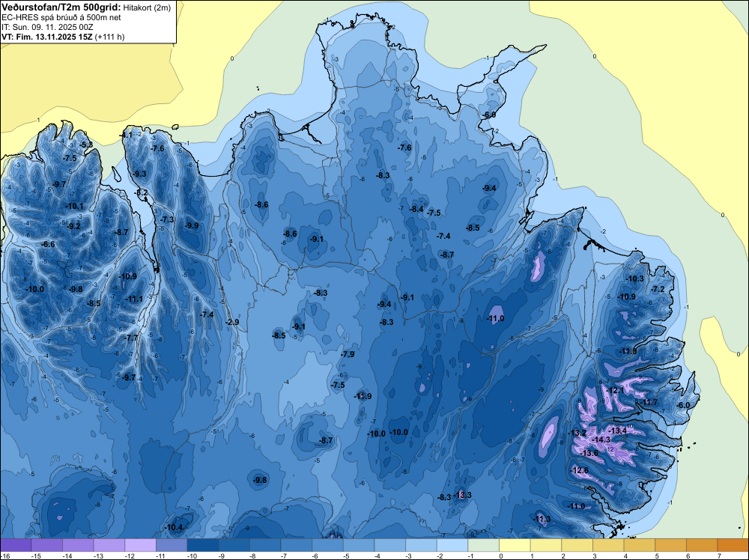The height and width of the screenshot is (560, 749).
Task: Click the legend swatch between -15 and -14
Action: (46, 545)
